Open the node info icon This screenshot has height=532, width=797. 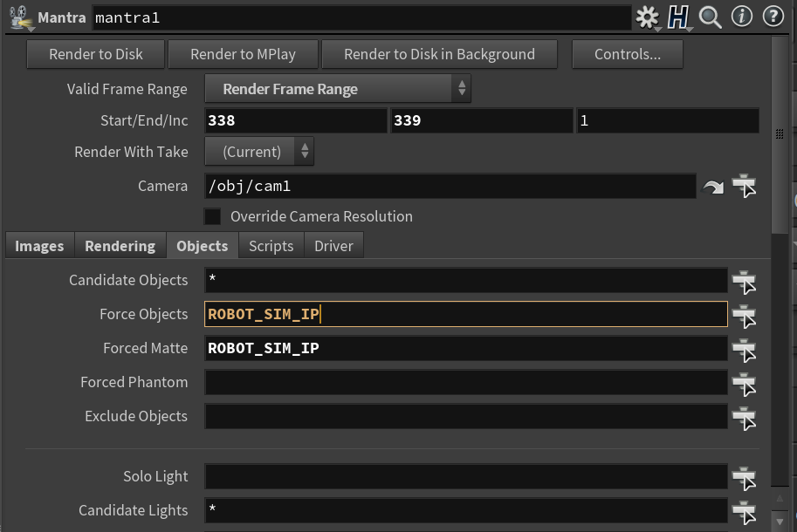[742, 17]
